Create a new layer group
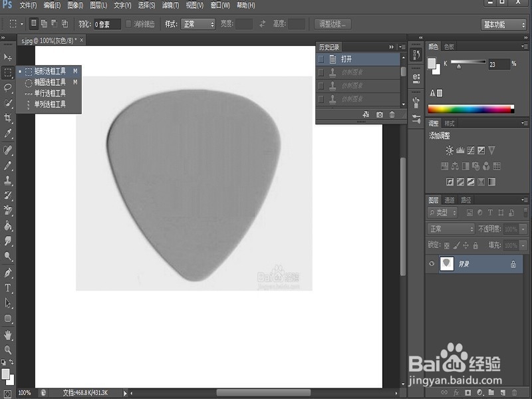The width and height of the screenshot is (532, 399). [491, 392]
